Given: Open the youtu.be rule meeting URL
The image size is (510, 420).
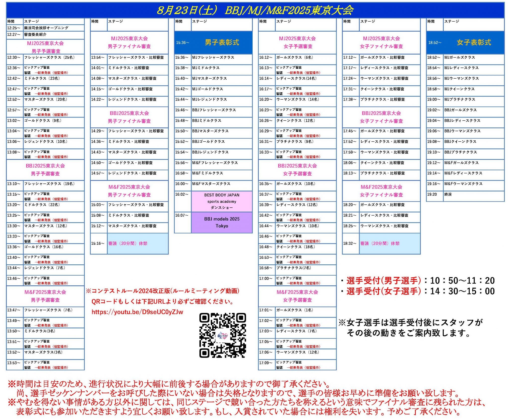Looking at the screenshot, I should coord(137,312).
